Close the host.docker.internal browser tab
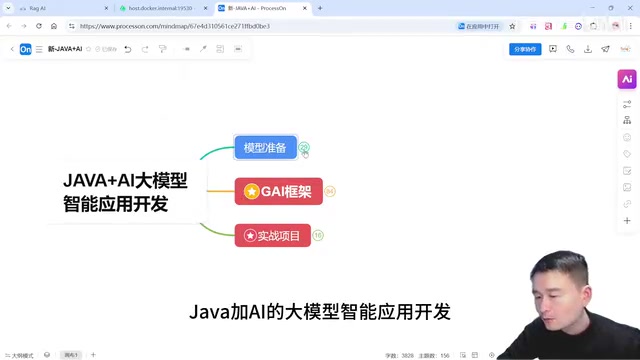This screenshot has width=640, height=360. tap(205, 8)
